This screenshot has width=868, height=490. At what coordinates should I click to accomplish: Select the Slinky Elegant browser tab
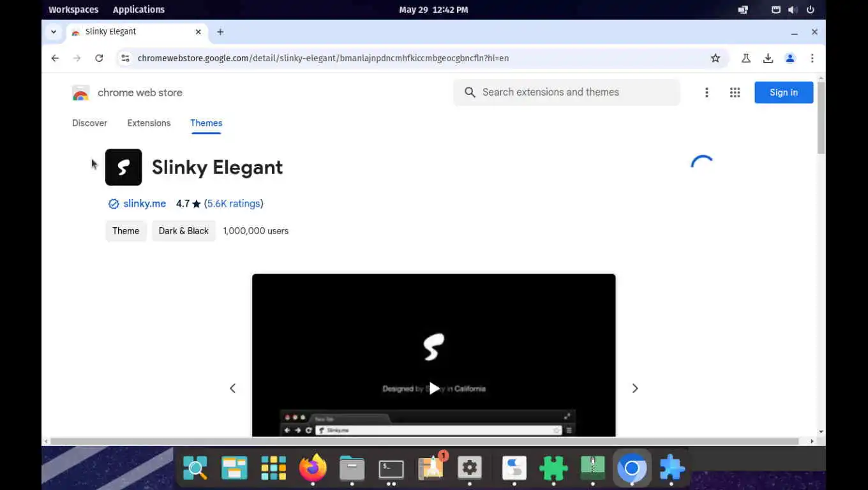point(137,32)
